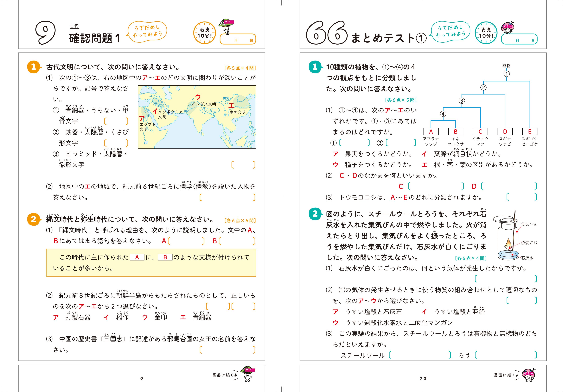Viewport: 563px width, 392px height.
Task: Click インダス文明 label on the map
Action: coord(204,104)
